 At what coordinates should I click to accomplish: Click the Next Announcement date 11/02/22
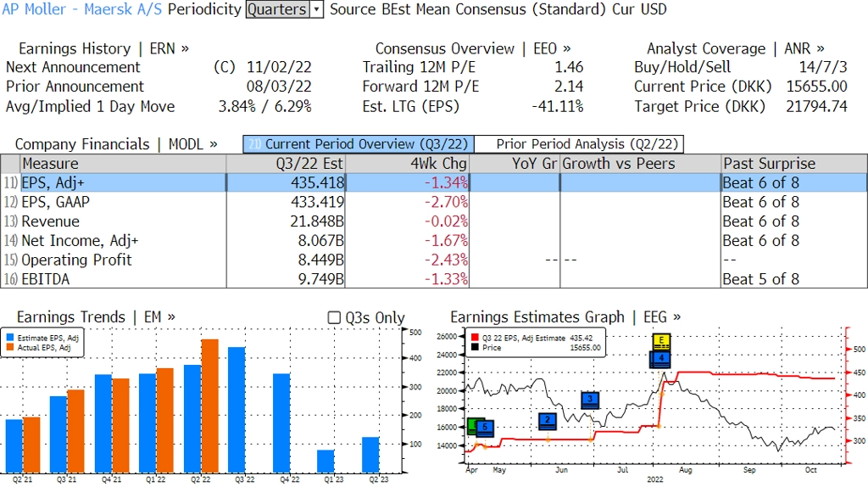(x=279, y=67)
